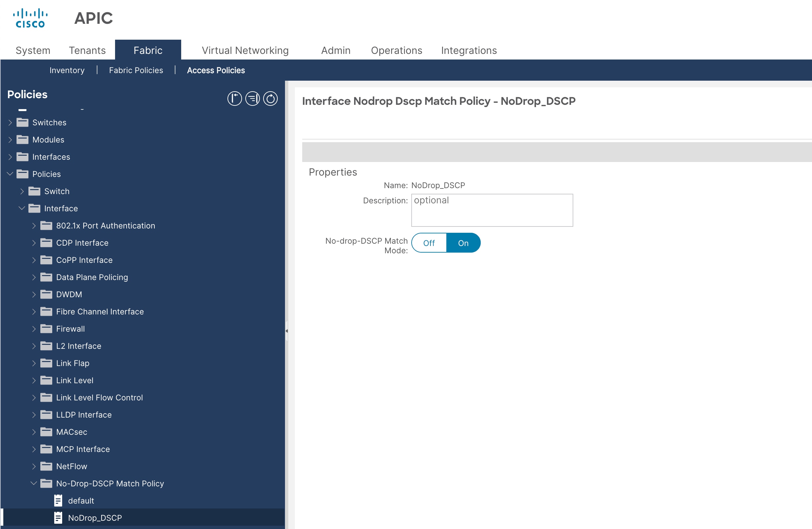Expand the Link Level Flow Control node
Image resolution: width=812 pixels, height=529 pixels.
pyautogui.click(x=34, y=397)
